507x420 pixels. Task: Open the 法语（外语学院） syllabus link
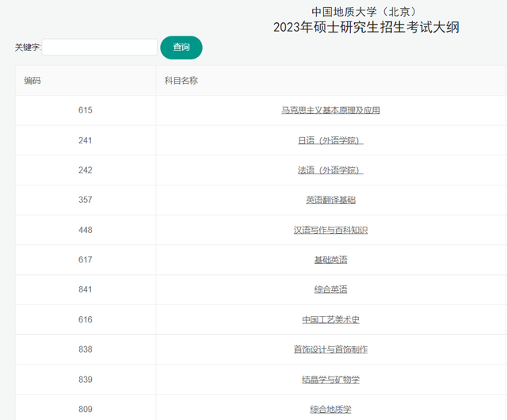tap(330, 170)
